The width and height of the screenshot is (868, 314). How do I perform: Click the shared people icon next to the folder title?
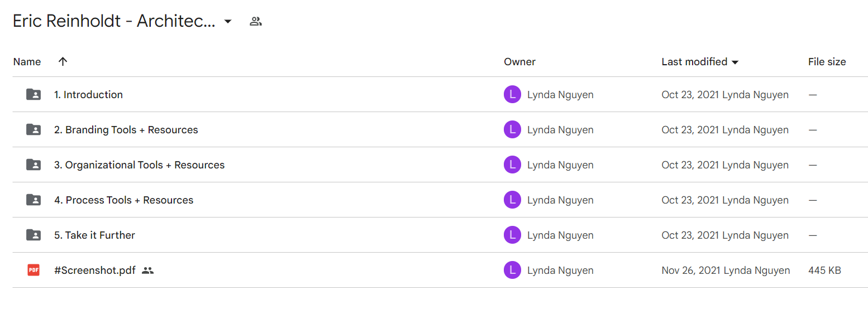coord(256,22)
